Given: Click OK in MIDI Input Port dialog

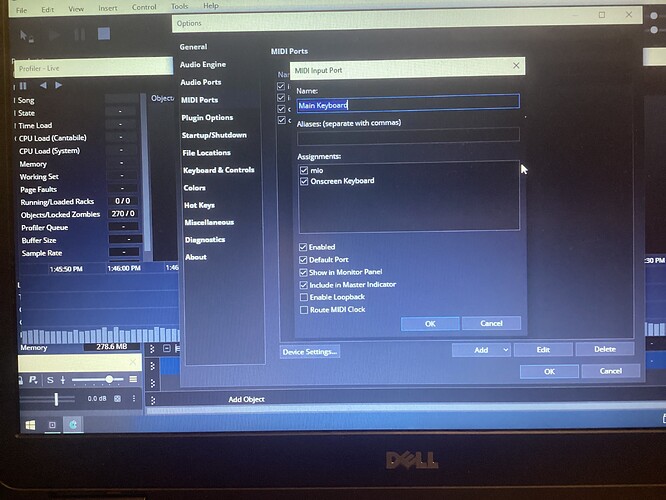Looking at the screenshot, I should click(430, 324).
